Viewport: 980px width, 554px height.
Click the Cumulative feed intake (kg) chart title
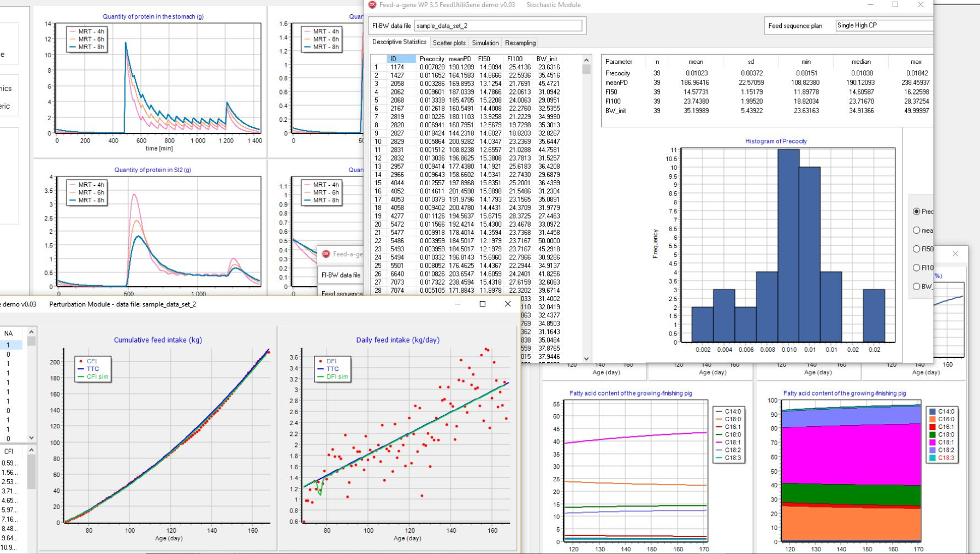[158, 340]
